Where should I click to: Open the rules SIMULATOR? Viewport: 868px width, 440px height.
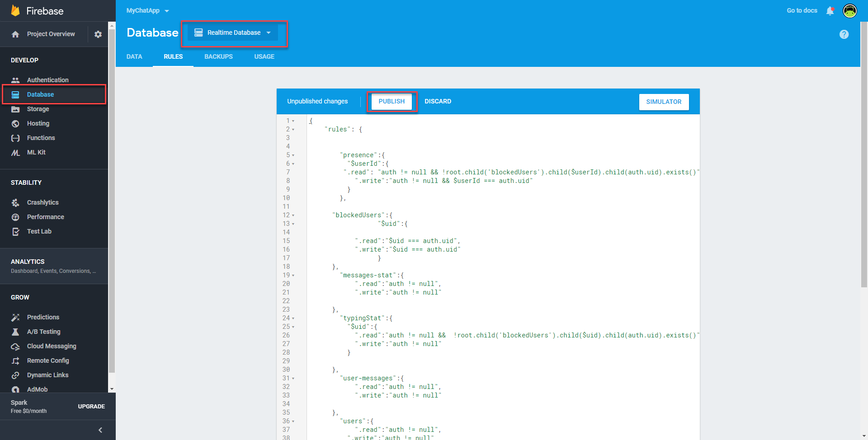663,102
